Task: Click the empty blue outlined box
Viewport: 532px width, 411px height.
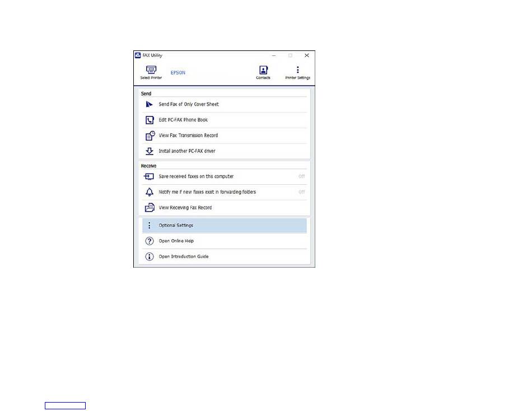Action: point(65,405)
